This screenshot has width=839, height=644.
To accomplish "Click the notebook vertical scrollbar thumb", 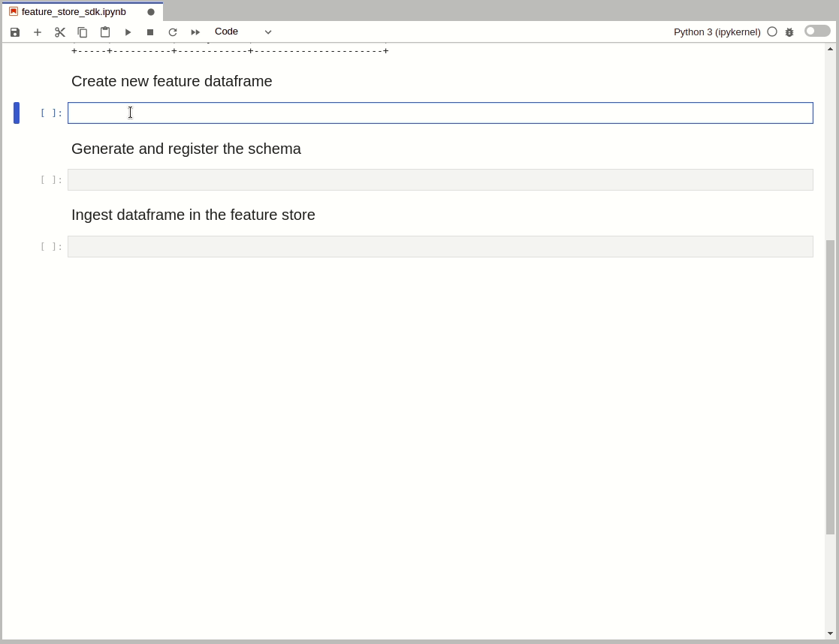I will click(831, 387).
